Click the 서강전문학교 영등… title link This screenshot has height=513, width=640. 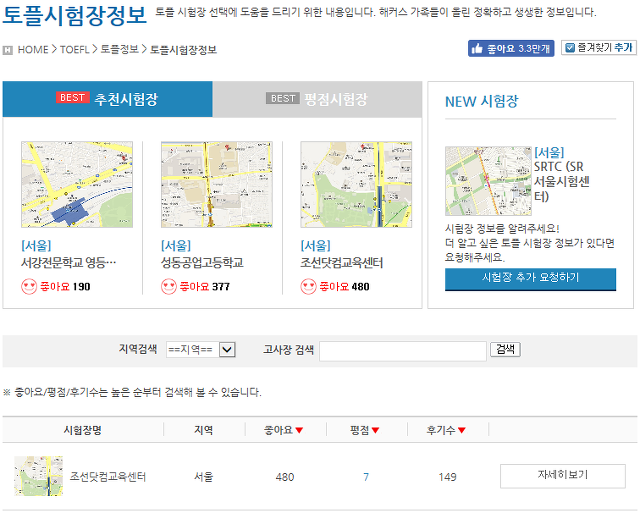point(69,262)
